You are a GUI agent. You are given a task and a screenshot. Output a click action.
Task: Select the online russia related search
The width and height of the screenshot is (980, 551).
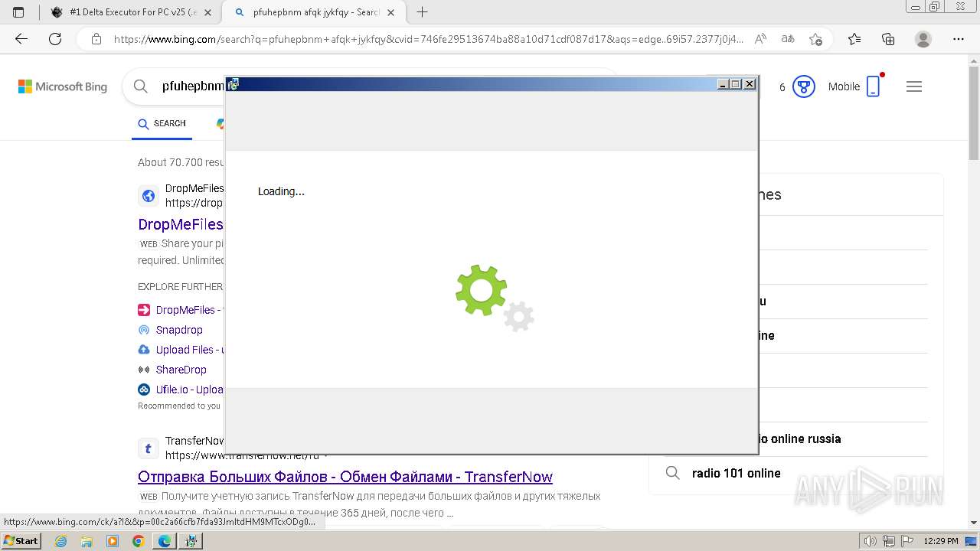[x=800, y=439]
